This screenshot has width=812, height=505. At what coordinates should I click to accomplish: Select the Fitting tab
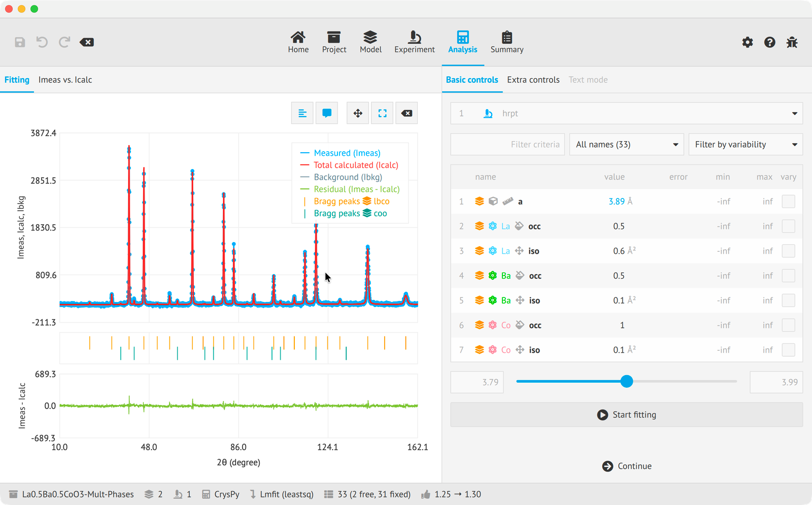[x=17, y=80]
